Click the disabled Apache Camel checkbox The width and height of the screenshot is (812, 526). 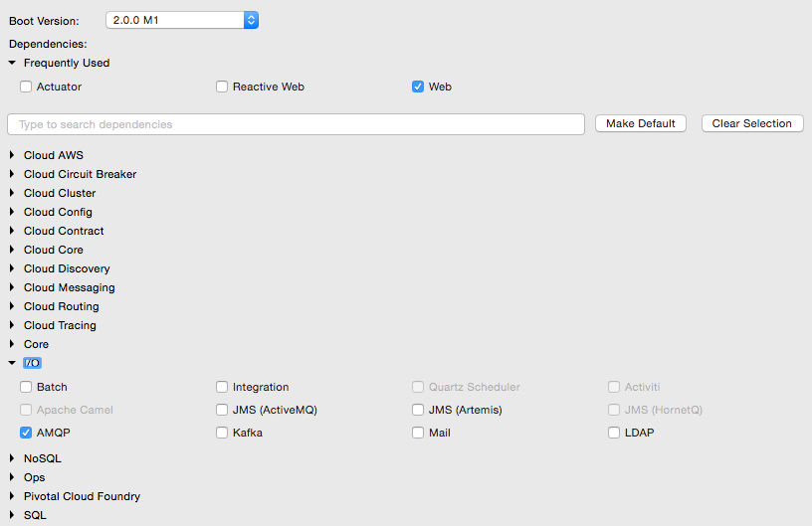(x=26, y=410)
